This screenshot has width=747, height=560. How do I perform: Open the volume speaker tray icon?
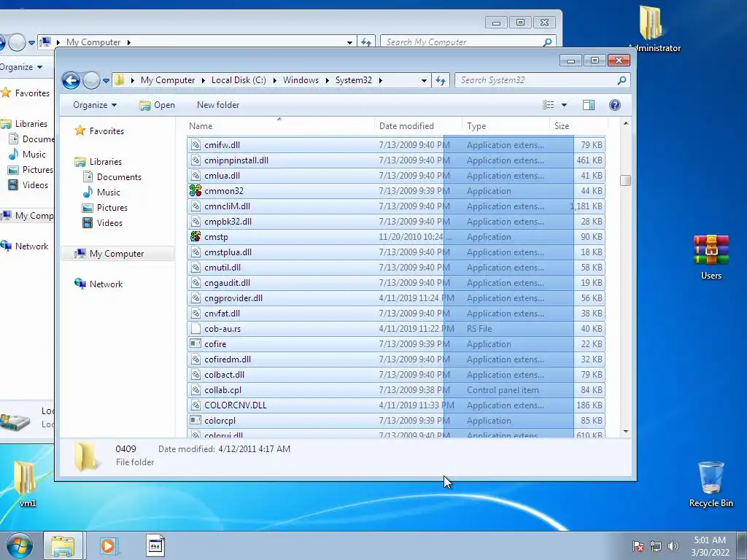(x=673, y=546)
